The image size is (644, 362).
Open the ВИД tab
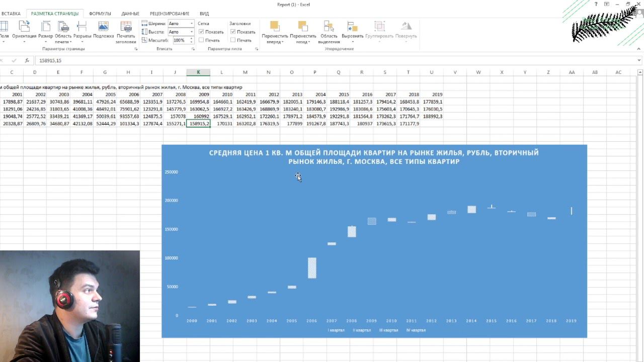[204, 14]
